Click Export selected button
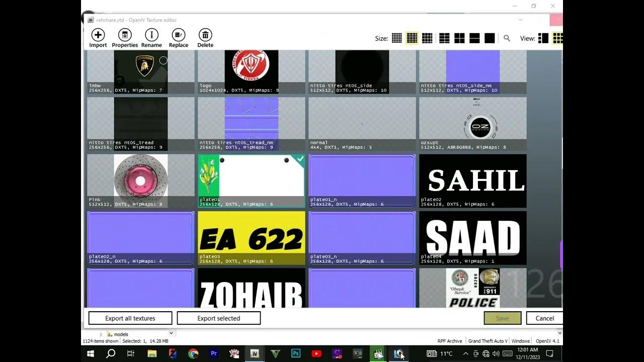644x362 pixels. click(x=219, y=318)
